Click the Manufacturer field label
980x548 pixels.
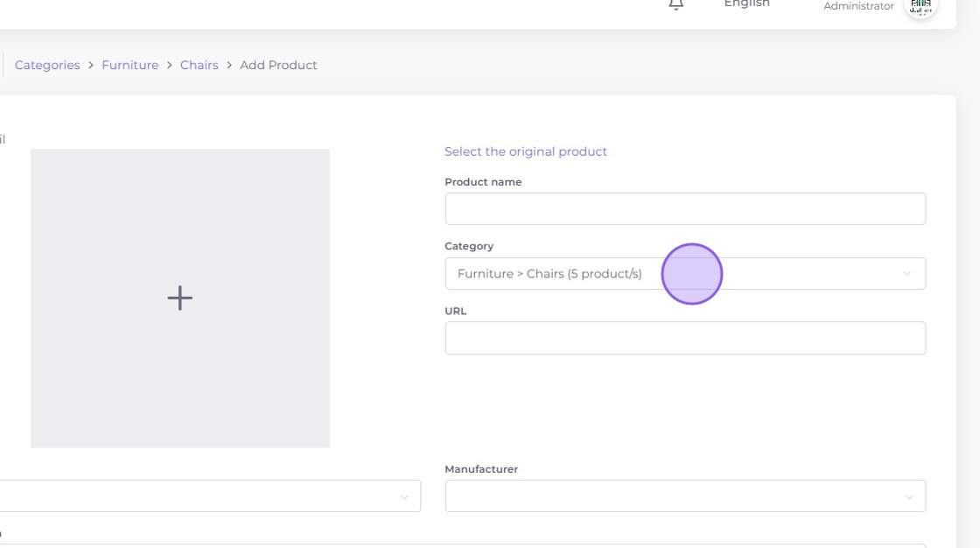[481, 469]
